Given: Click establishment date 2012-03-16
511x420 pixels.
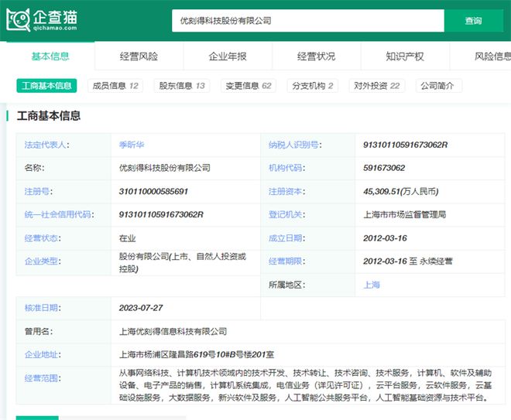Looking at the screenshot, I should coord(386,238).
